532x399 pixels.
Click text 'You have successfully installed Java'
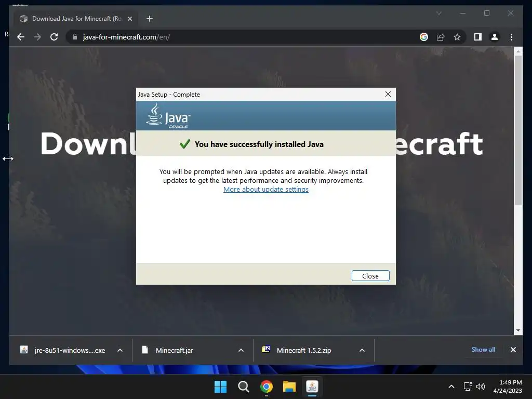pos(259,144)
